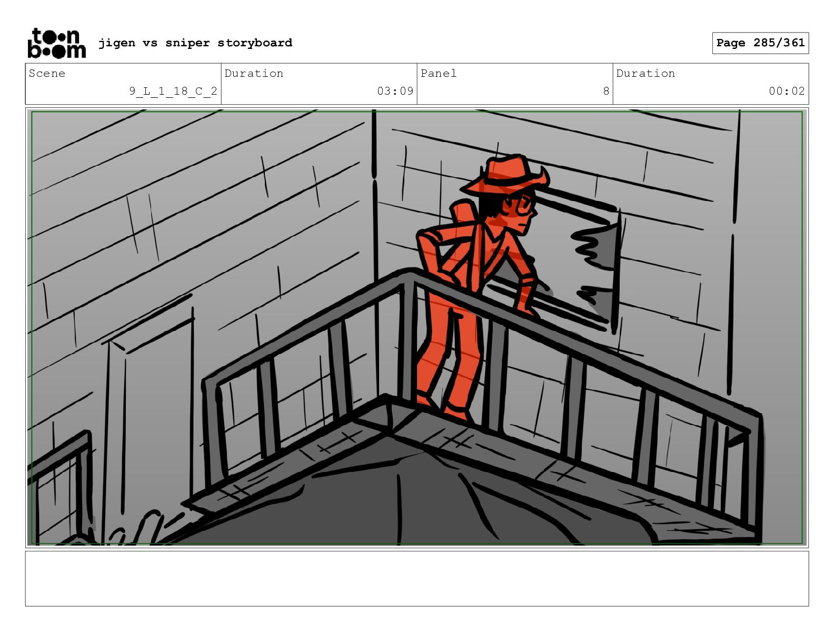Click the storyboard panel drawing
The width and height of the screenshot is (834, 644).
(417, 328)
